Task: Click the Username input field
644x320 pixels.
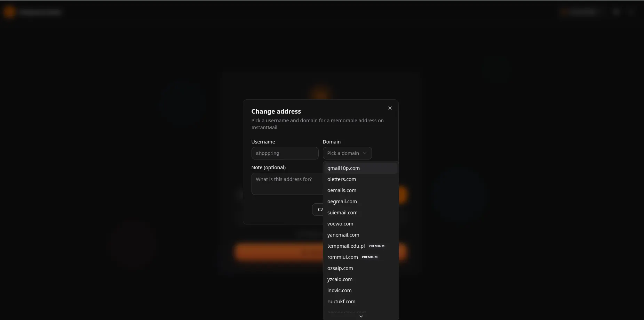Action: (285, 153)
